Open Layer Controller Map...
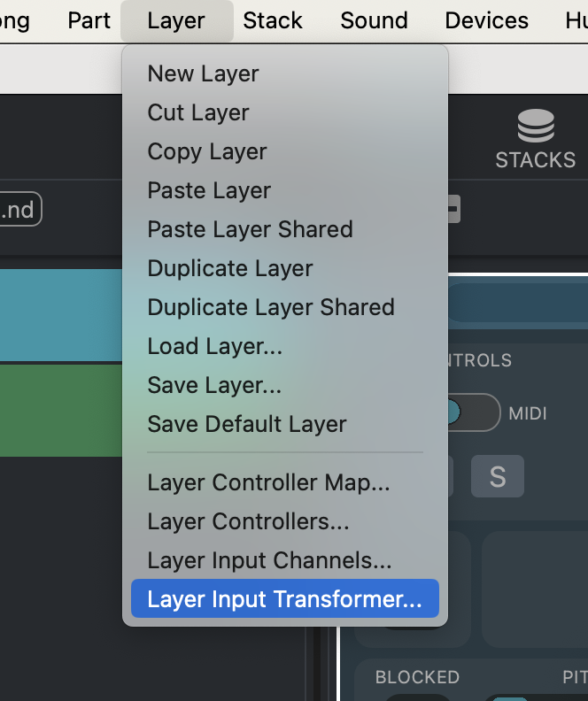Screen dimensions: 588x701 coord(268,482)
